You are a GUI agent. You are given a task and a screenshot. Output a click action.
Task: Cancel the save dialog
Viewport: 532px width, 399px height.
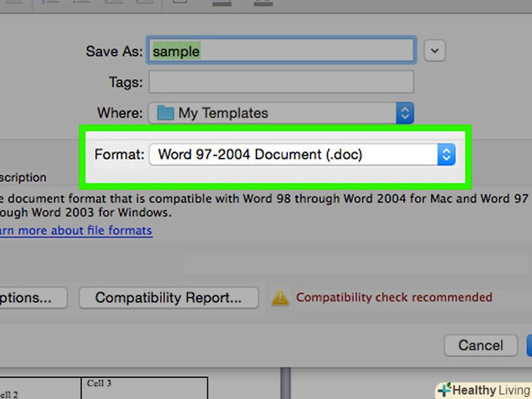point(481,346)
